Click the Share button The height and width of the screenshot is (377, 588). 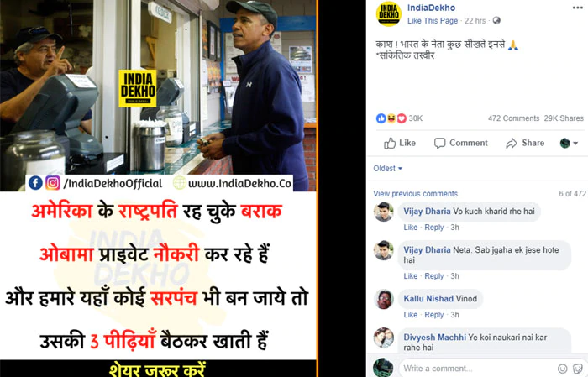pos(525,143)
